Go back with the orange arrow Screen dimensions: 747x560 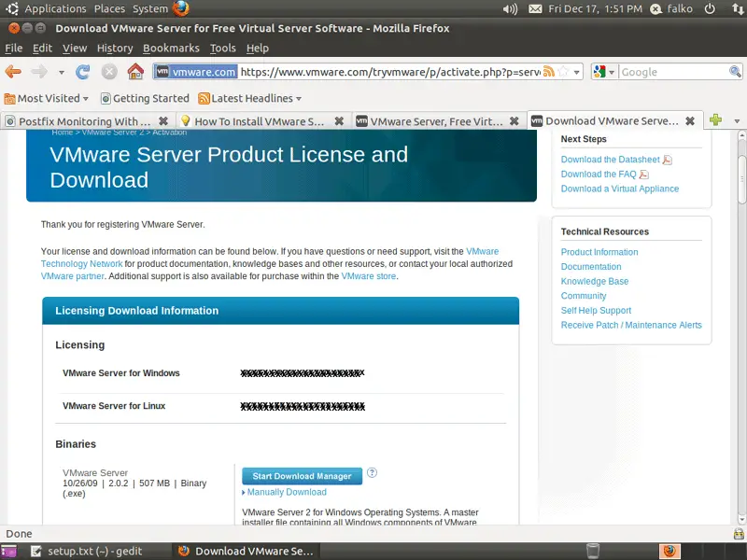pos(13,72)
